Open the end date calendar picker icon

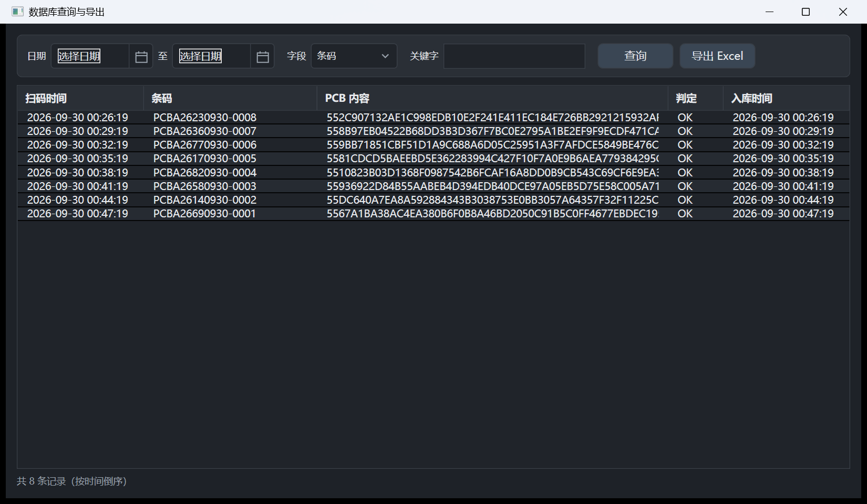click(x=262, y=56)
